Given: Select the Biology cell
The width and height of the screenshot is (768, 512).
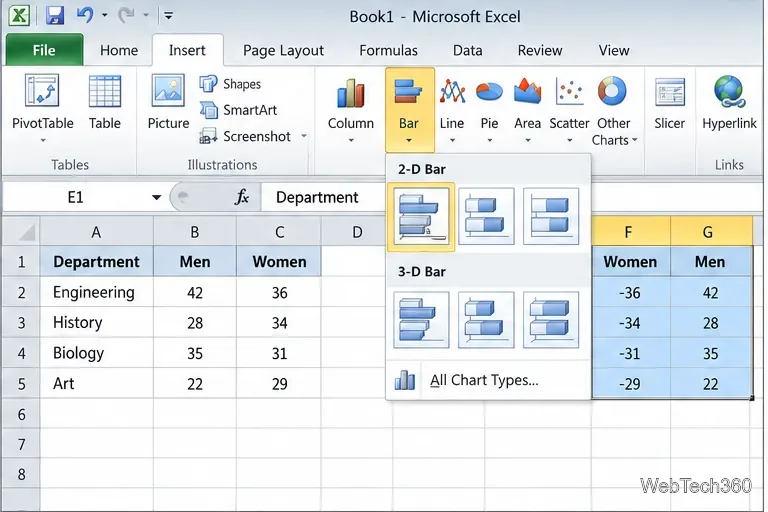Looking at the screenshot, I should click(96, 353).
